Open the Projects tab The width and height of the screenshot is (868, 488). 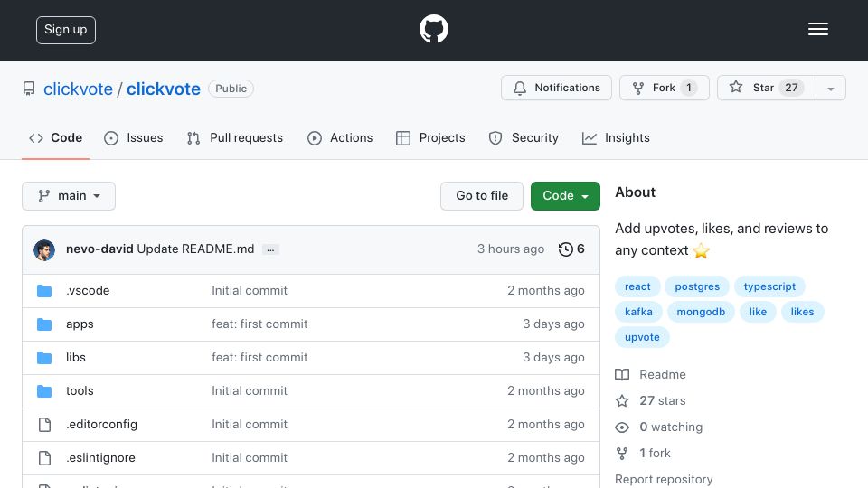pyautogui.click(x=430, y=137)
